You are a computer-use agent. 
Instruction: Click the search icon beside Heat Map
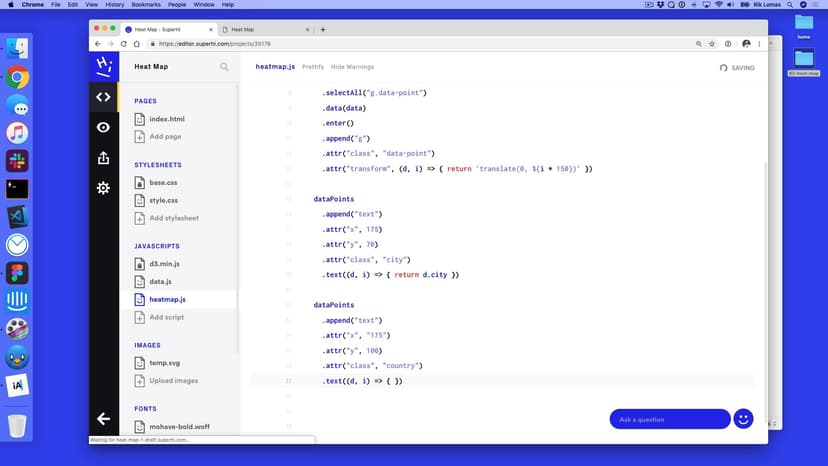224,67
